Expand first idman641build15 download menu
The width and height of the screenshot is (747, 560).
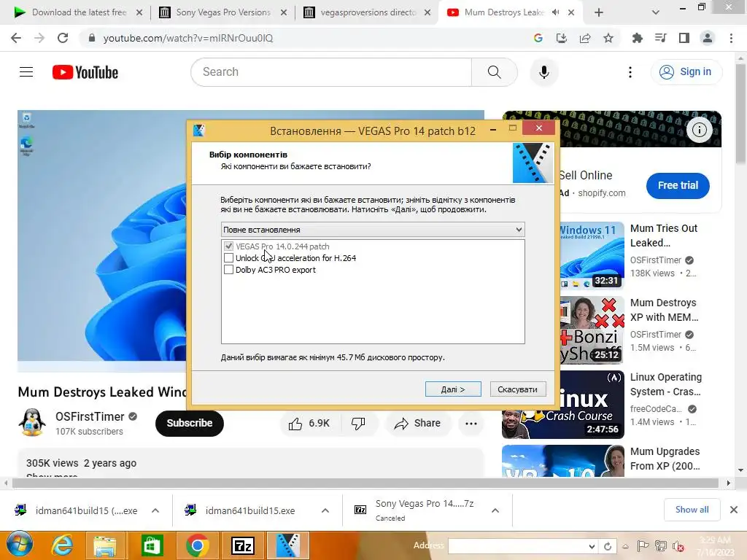(155, 510)
